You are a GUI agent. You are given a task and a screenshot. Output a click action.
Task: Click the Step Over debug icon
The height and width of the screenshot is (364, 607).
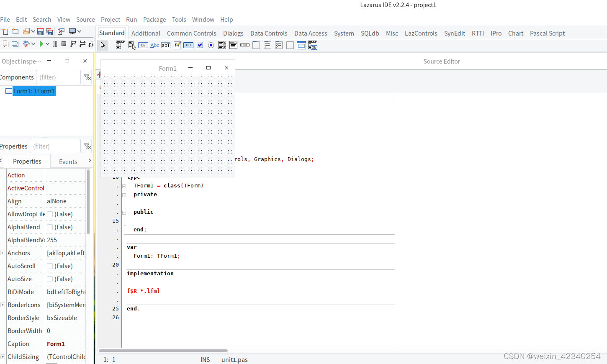(x=82, y=44)
